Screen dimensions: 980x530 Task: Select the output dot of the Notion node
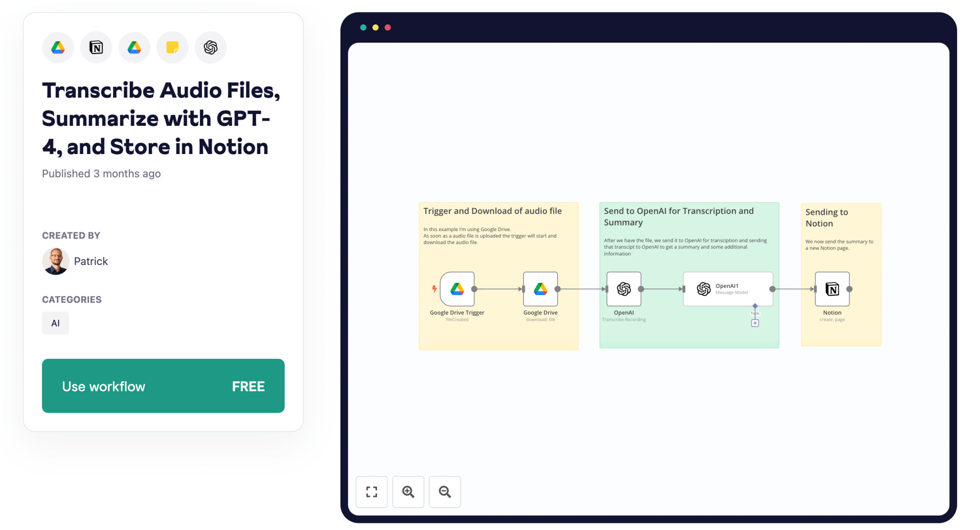tap(849, 289)
